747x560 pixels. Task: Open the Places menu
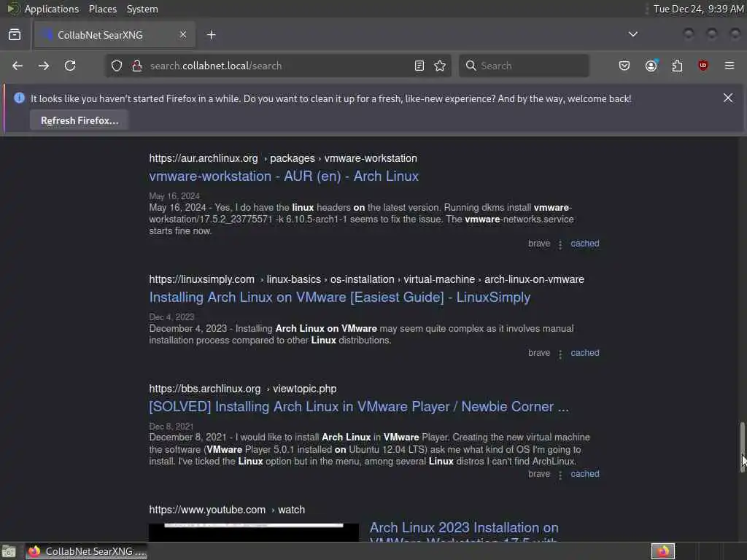(103, 9)
